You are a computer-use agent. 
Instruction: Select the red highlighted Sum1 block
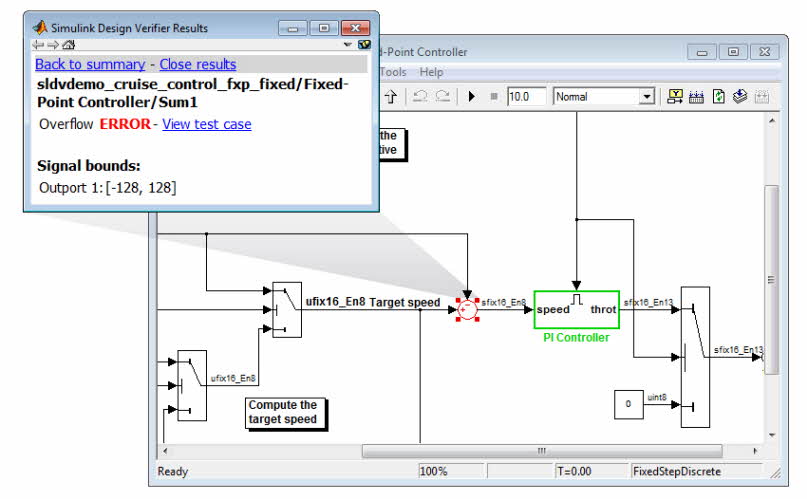click(467, 310)
